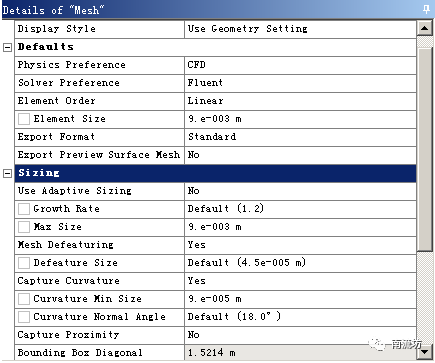This screenshot has height=363, width=435.
Task: Open the Mesh Defeaturing value Yes
Action: [x=300, y=245]
